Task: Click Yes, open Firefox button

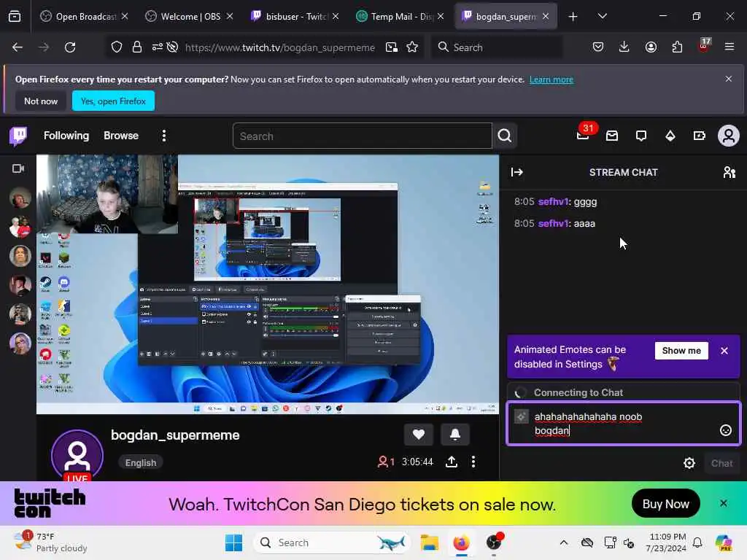Action: 113,101
